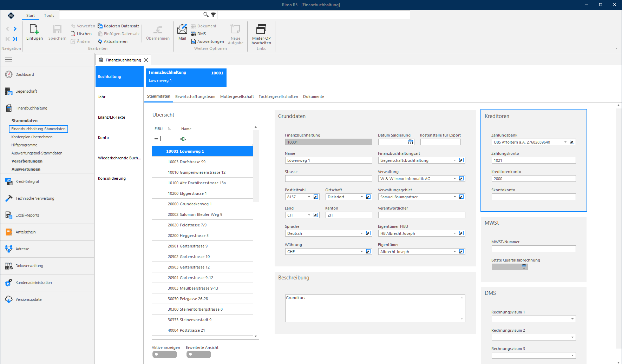The image size is (622, 364).
Task: Open Dashboard in sidebar
Action: [47, 74]
